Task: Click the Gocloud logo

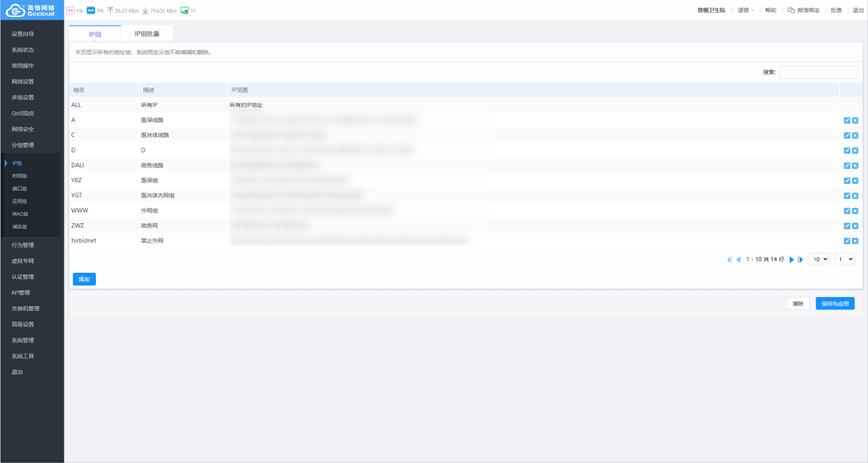Action: [31, 10]
